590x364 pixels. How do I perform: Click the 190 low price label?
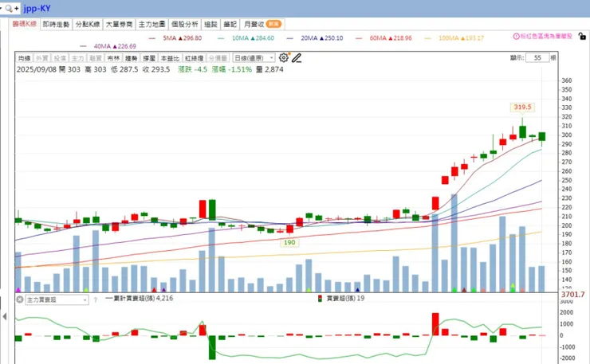[x=289, y=243]
